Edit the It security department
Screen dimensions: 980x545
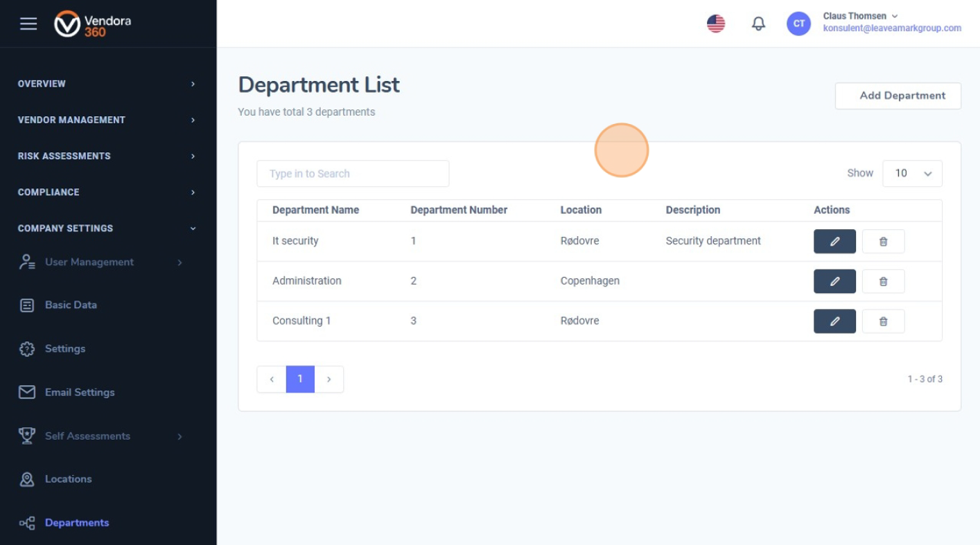click(x=834, y=242)
